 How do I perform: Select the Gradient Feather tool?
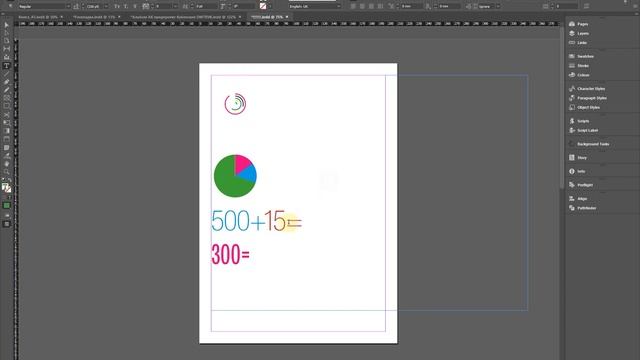click(x=6, y=139)
